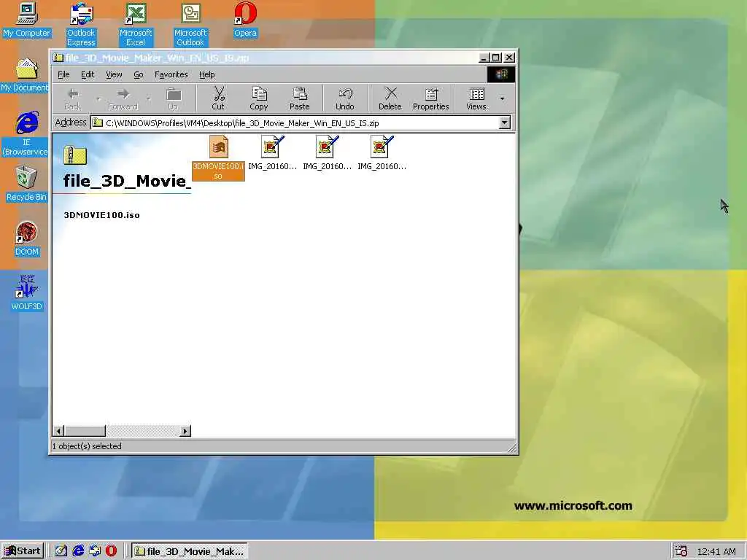
Task: Click the file_3D_Movie_Mak... taskbar button
Action: tap(190, 551)
